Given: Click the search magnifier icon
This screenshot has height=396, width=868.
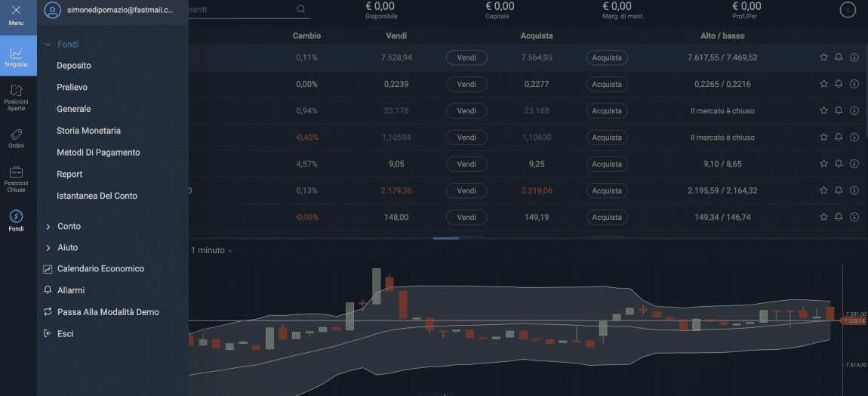Looking at the screenshot, I should click(x=301, y=10).
